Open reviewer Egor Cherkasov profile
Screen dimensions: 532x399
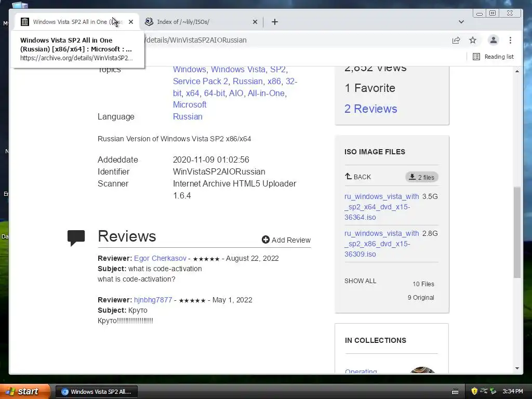[160, 258]
